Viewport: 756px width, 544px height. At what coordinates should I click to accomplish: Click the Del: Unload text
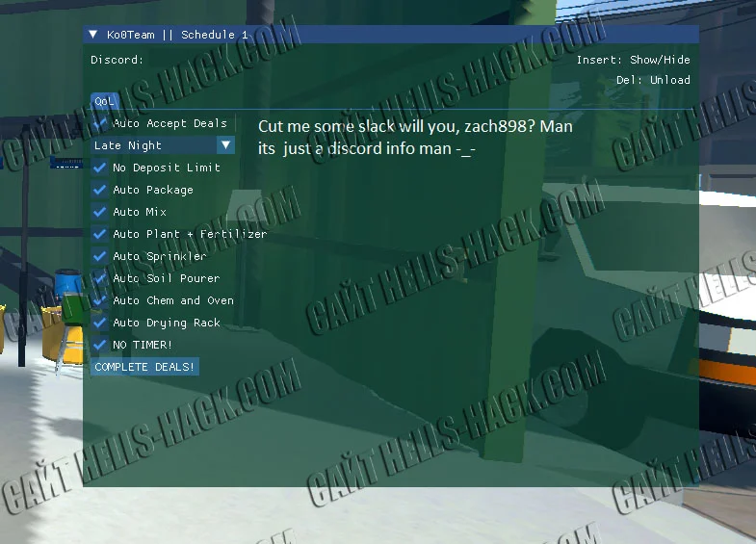point(653,80)
